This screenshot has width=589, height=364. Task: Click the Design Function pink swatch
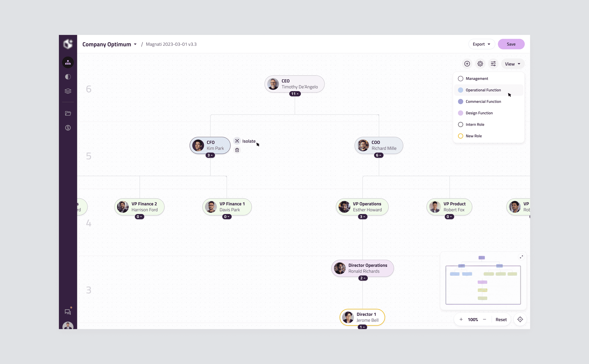tap(460, 113)
